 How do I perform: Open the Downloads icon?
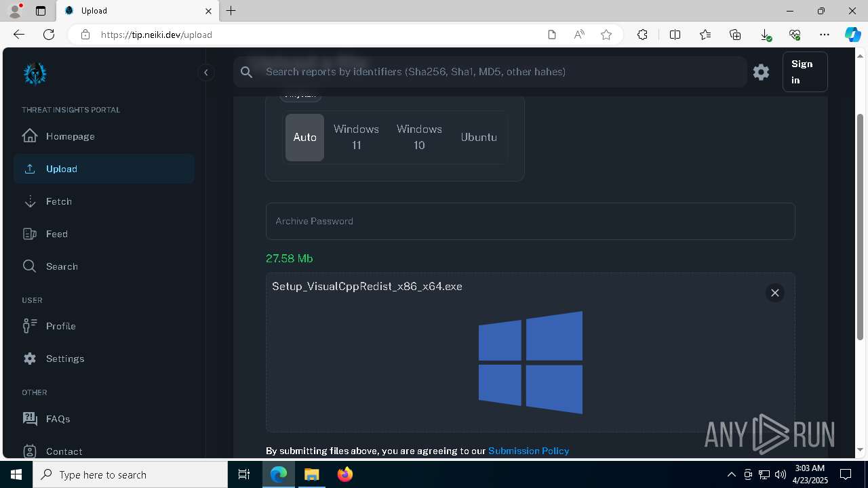765,35
